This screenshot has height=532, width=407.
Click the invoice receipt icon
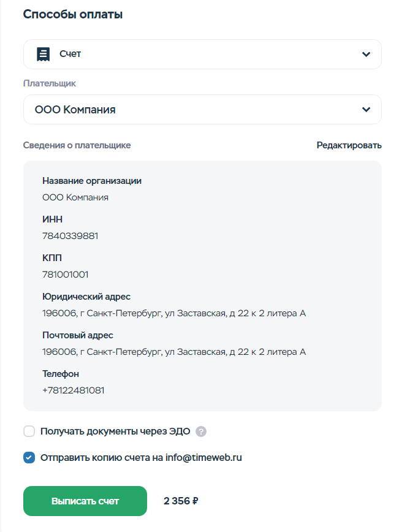tap(43, 54)
